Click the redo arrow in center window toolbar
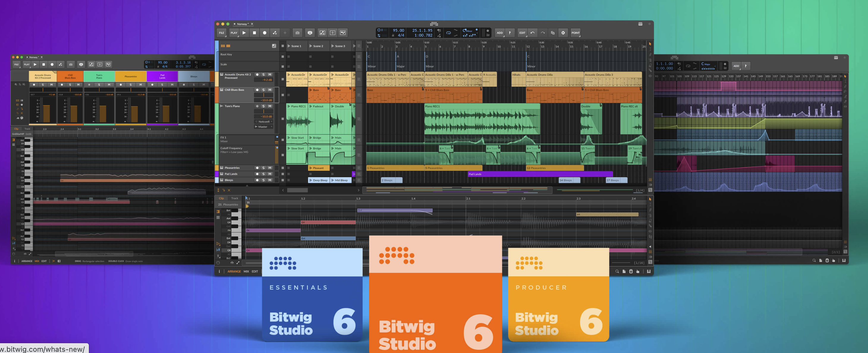This screenshot has height=353, width=868. tap(542, 33)
